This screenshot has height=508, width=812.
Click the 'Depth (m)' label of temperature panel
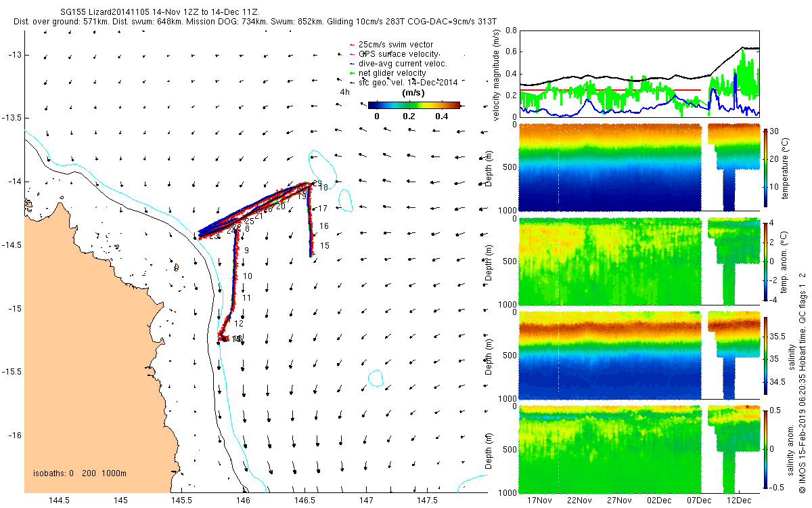[x=489, y=167]
